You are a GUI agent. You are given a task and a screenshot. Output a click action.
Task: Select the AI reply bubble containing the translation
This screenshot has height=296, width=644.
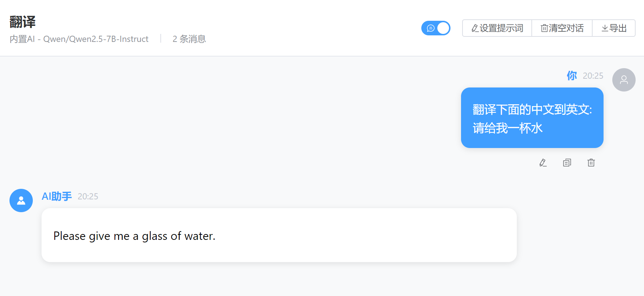click(279, 235)
